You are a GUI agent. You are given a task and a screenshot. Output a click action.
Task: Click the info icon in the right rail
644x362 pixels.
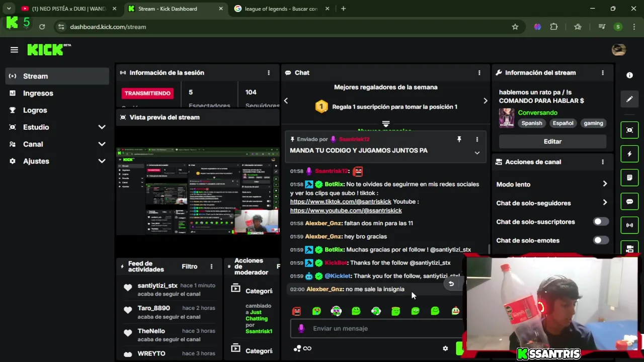[x=629, y=75]
